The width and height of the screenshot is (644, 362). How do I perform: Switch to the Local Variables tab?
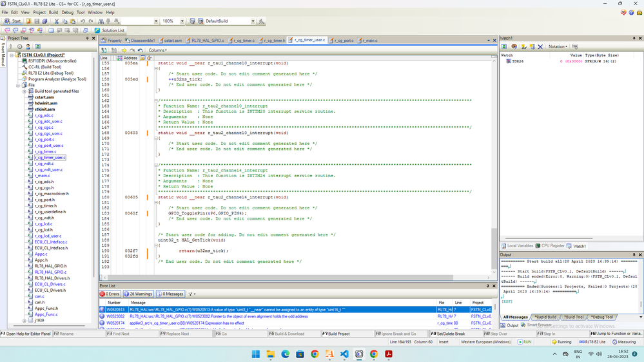click(517, 246)
